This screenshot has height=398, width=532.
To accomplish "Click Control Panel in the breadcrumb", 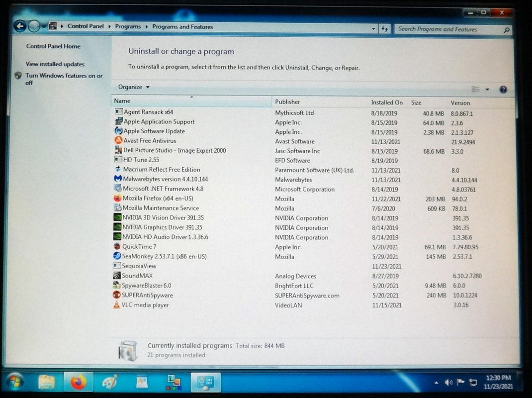I will pyautogui.click(x=86, y=26).
